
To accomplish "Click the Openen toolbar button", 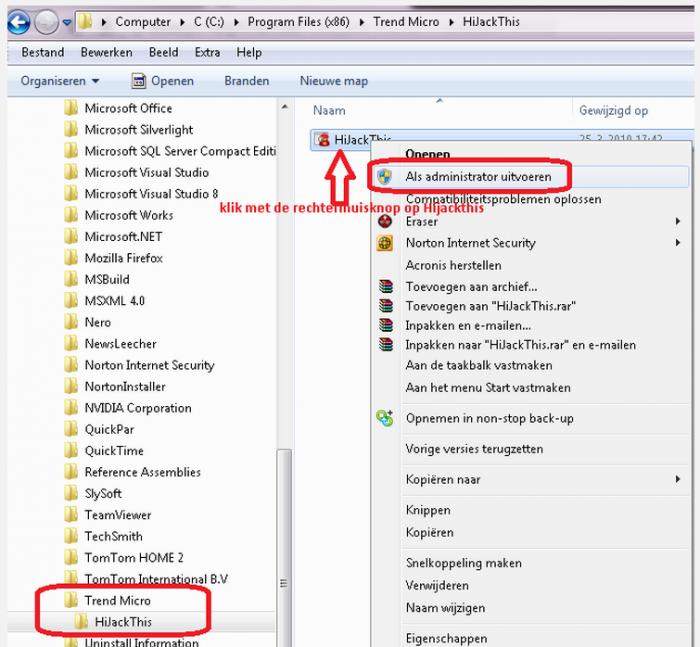I will (x=162, y=81).
